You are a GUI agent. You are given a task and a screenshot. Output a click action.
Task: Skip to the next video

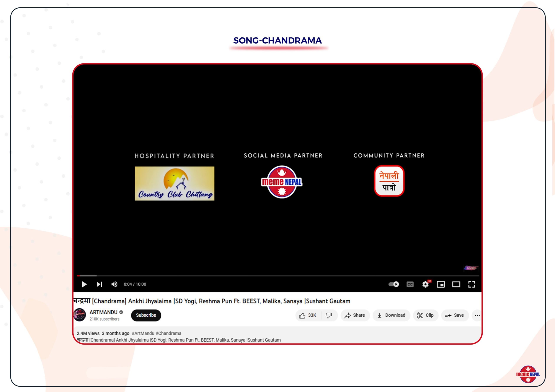point(99,284)
